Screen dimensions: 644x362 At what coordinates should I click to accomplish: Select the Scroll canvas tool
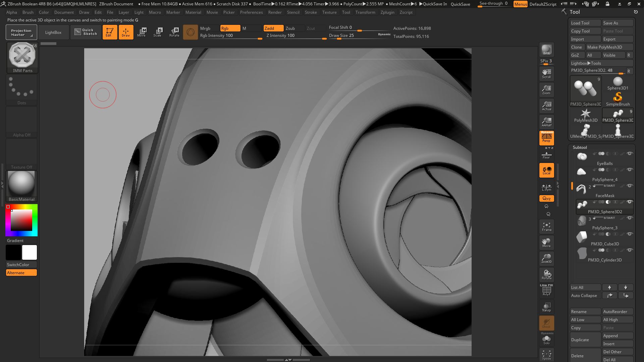click(546, 73)
